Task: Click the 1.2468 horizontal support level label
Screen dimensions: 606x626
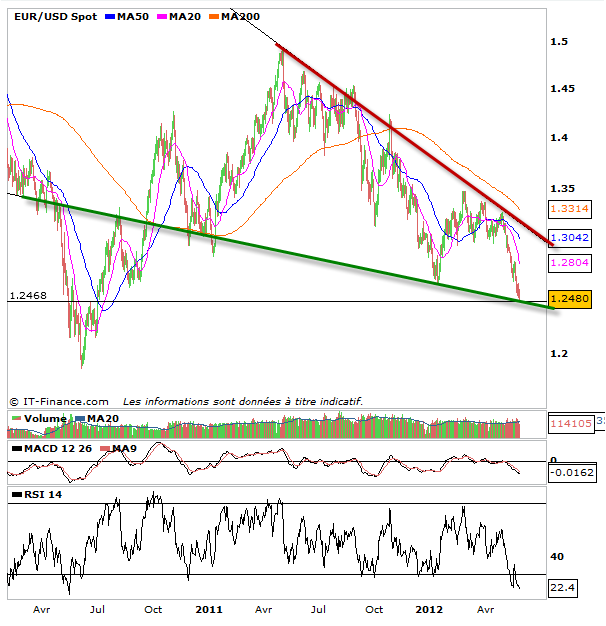Action: [28, 295]
